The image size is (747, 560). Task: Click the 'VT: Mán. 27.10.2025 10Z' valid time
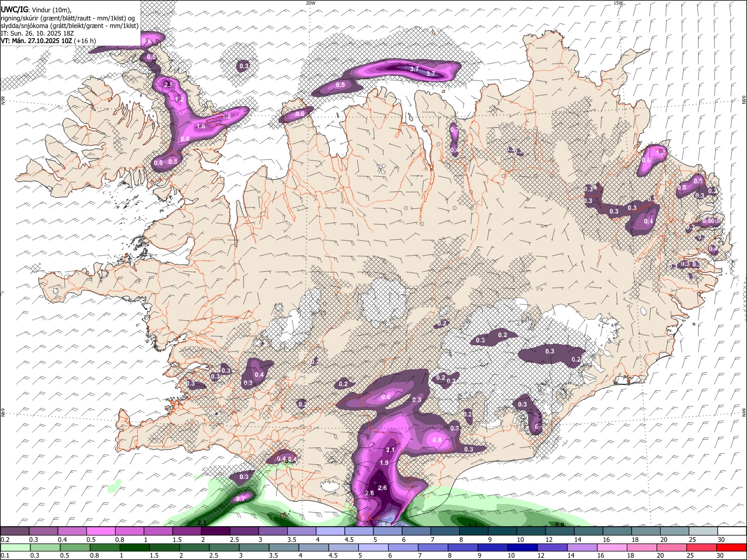[x=37, y=41]
